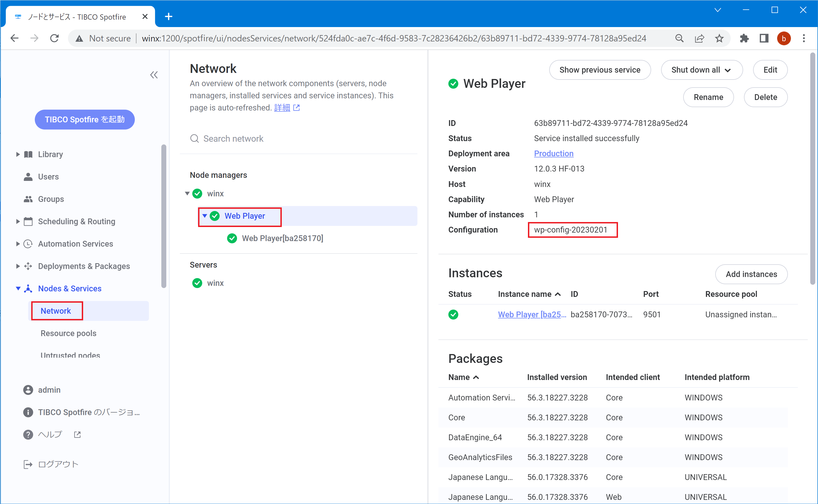The image size is (818, 504).
Task: Open the Groups menu item
Action: pos(51,199)
